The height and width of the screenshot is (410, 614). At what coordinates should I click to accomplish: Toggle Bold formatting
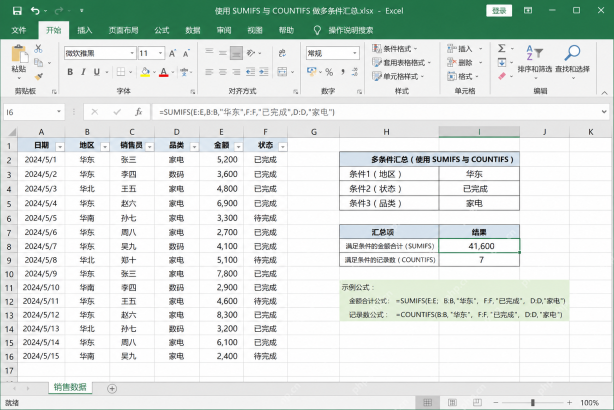pyautogui.click(x=70, y=72)
